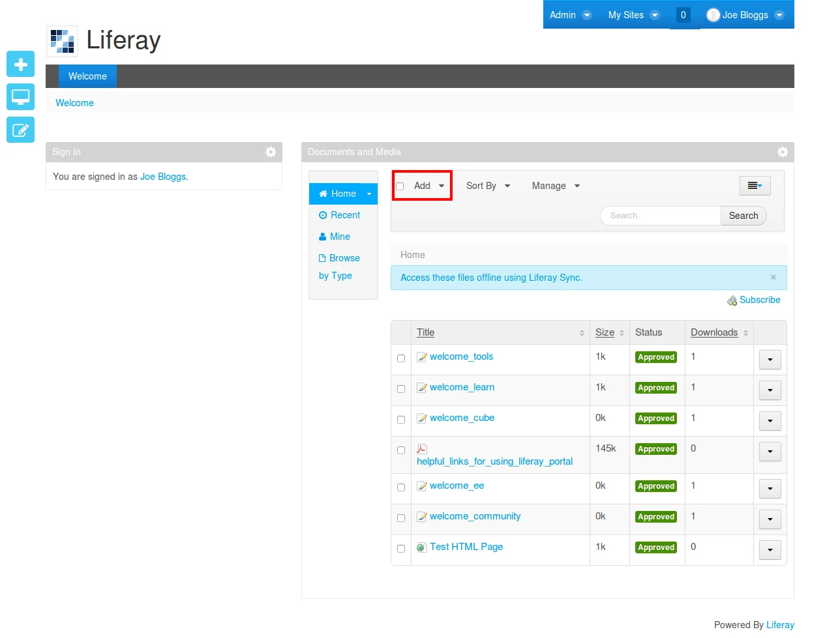Click the Welcome breadcrumb link
Screen dimensions: 840x638
[74, 103]
